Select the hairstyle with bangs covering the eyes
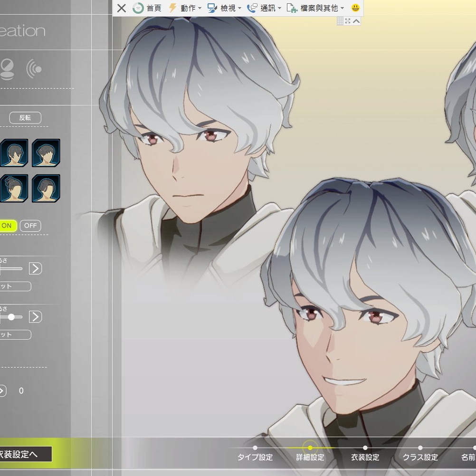 [x=46, y=188]
